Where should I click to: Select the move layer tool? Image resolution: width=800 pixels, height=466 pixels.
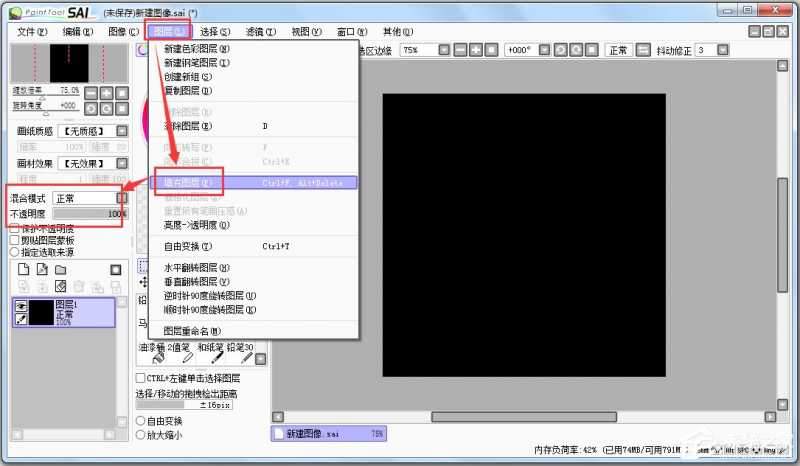click(143, 282)
